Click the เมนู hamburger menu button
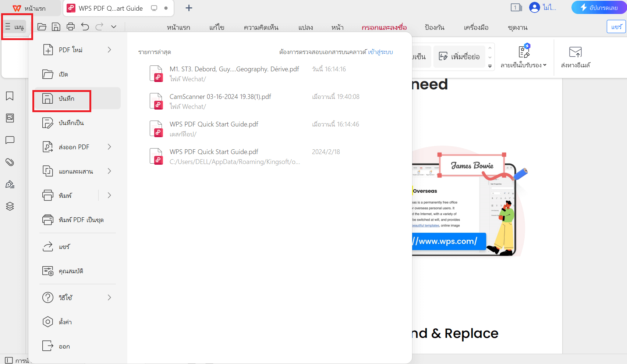Viewport: 627px width, 364px height. click(15, 27)
